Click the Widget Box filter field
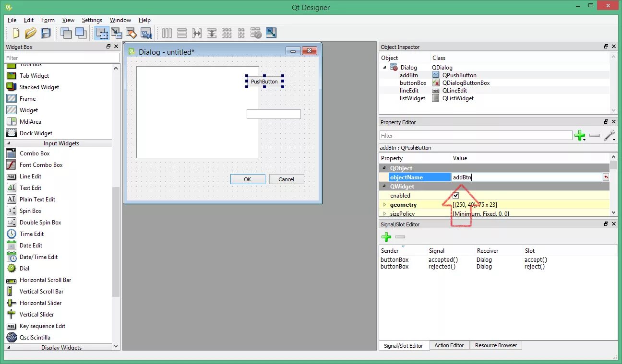 point(62,58)
